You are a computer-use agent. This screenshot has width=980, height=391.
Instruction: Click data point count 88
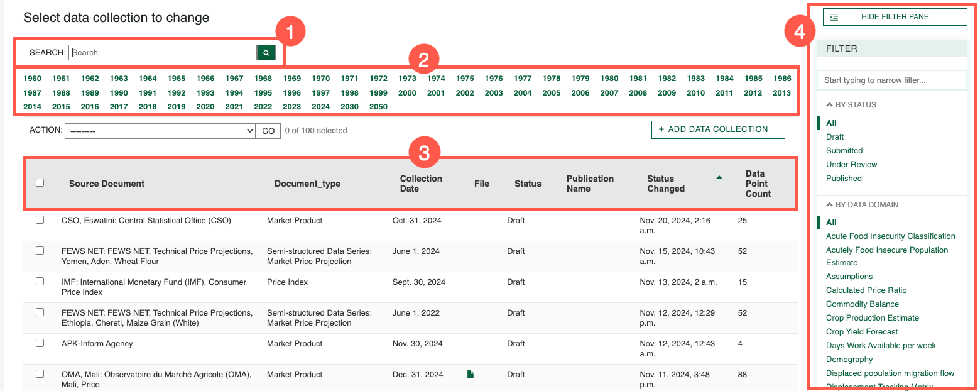click(x=743, y=375)
